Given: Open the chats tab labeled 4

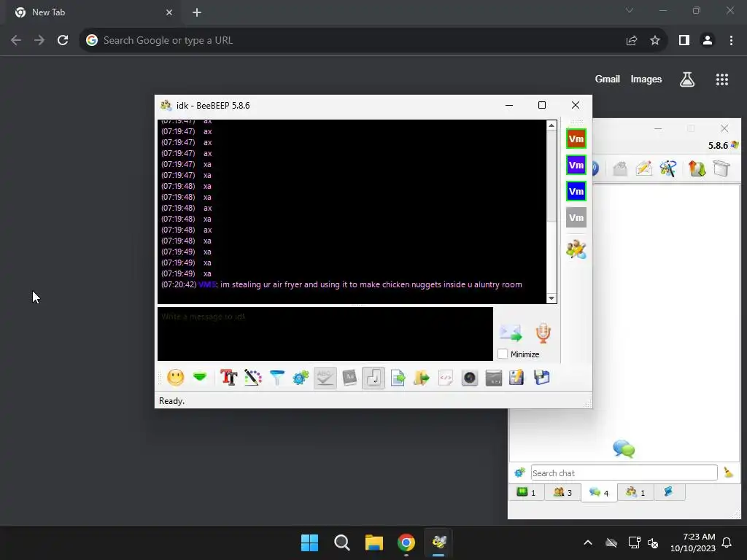Looking at the screenshot, I should point(599,492).
